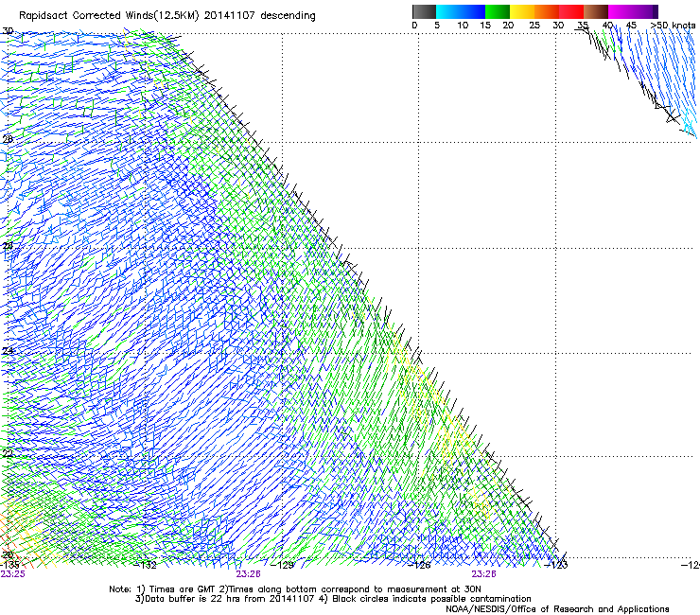Click the "Data buffer is 22 hrs" note line

tap(333, 599)
